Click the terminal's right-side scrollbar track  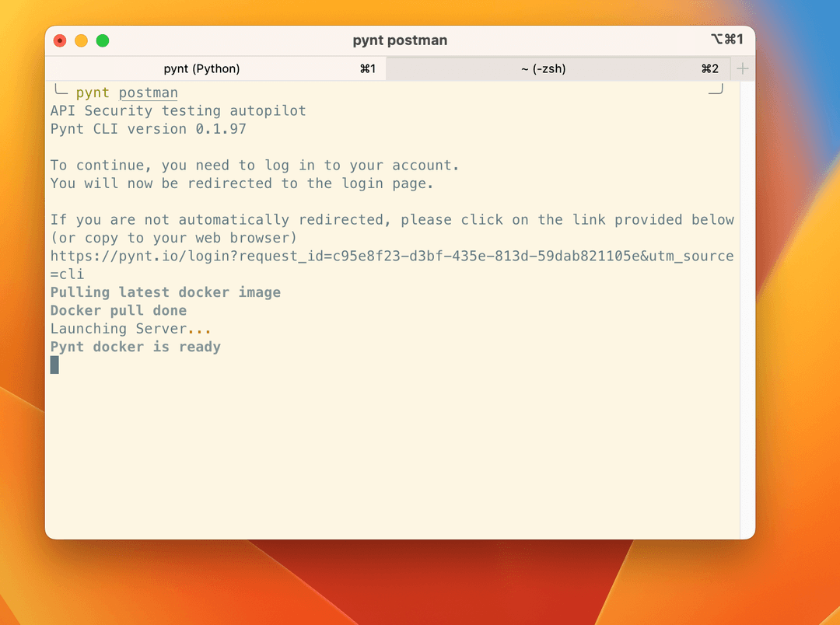coord(747,311)
